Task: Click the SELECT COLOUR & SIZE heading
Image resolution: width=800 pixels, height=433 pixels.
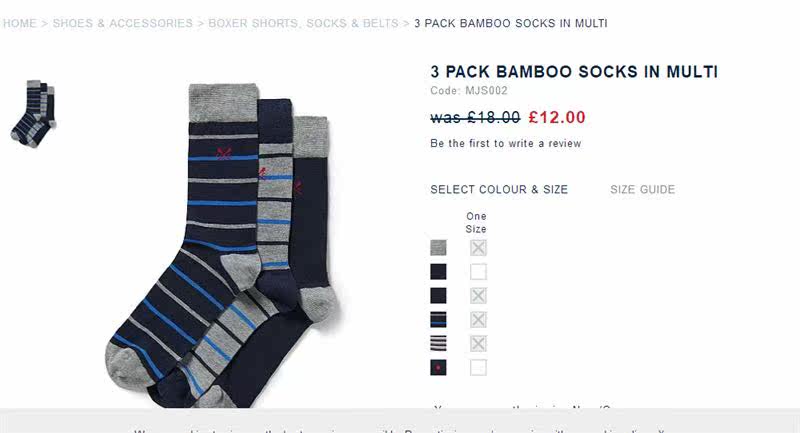Action: 499,190
